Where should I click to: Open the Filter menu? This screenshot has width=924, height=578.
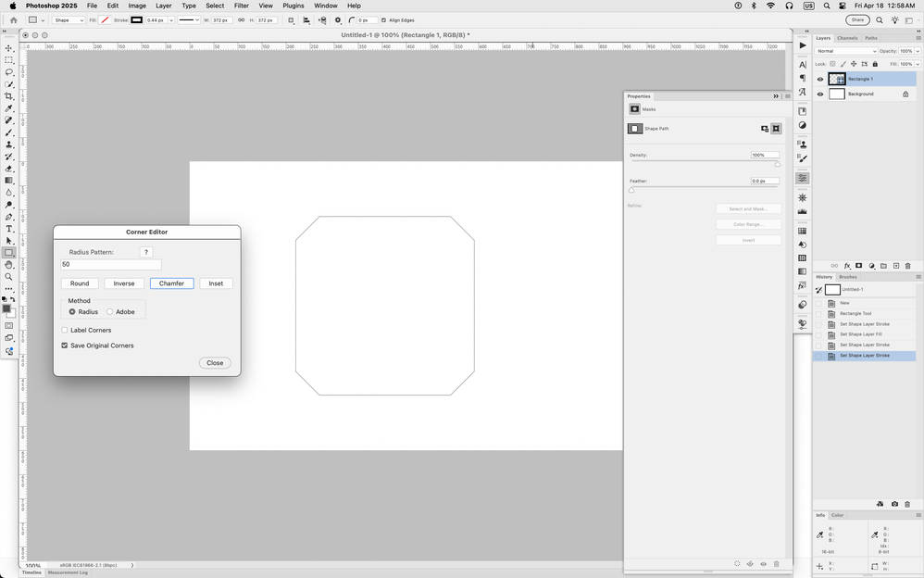tap(241, 6)
